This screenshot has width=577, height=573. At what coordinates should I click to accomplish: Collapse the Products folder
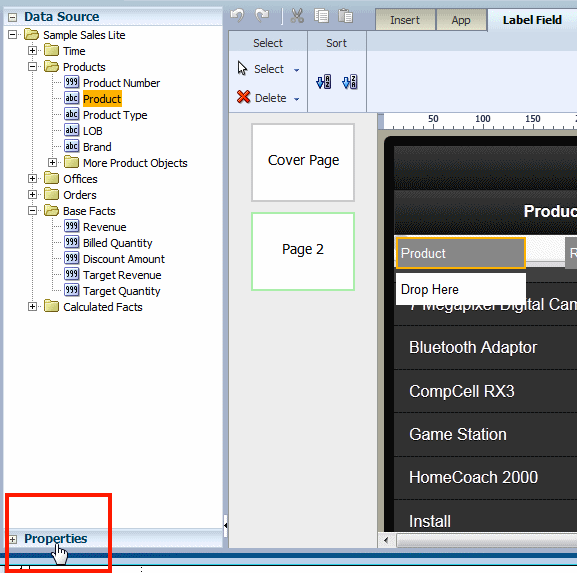[x=32, y=67]
